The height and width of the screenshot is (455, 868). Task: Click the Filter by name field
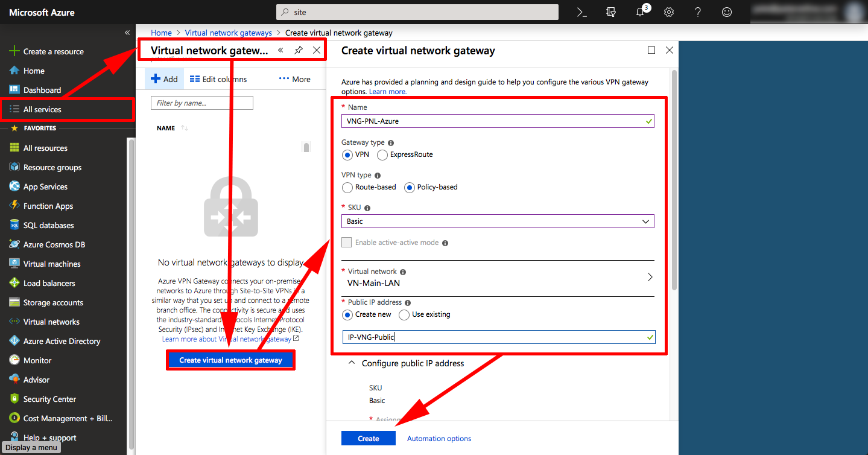[x=202, y=103]
